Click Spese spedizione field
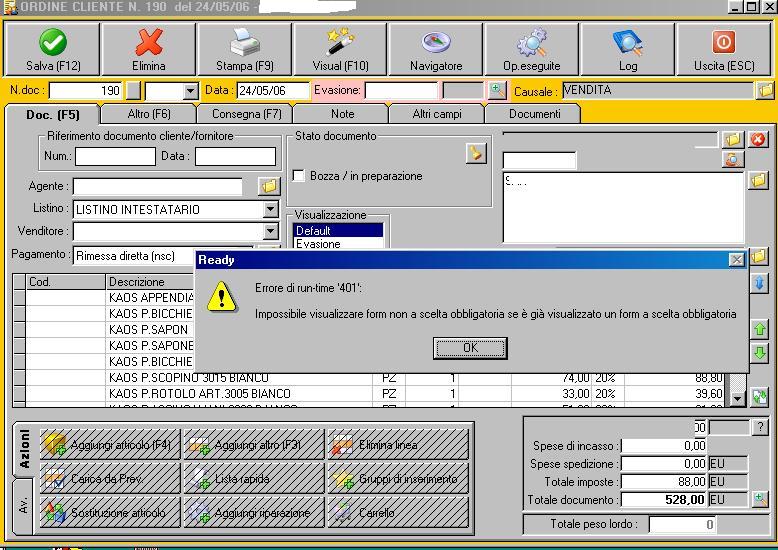Image resolution: width=778 pixels, height=550 pixels. (664, 464)
